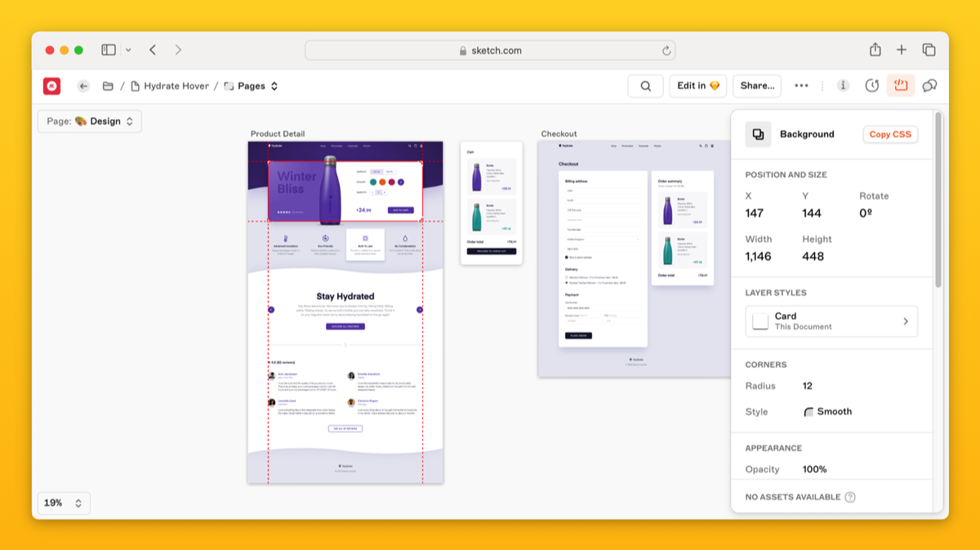Open the document info icon

click(843, 86)
